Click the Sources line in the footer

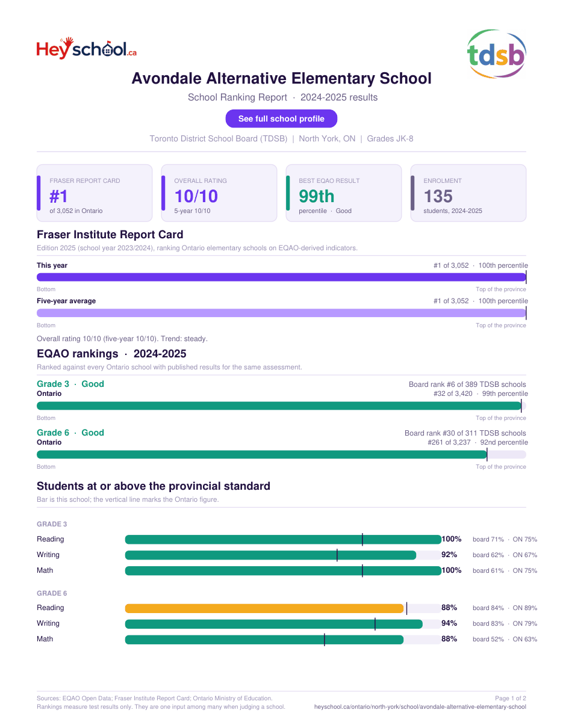pos(155,699)
